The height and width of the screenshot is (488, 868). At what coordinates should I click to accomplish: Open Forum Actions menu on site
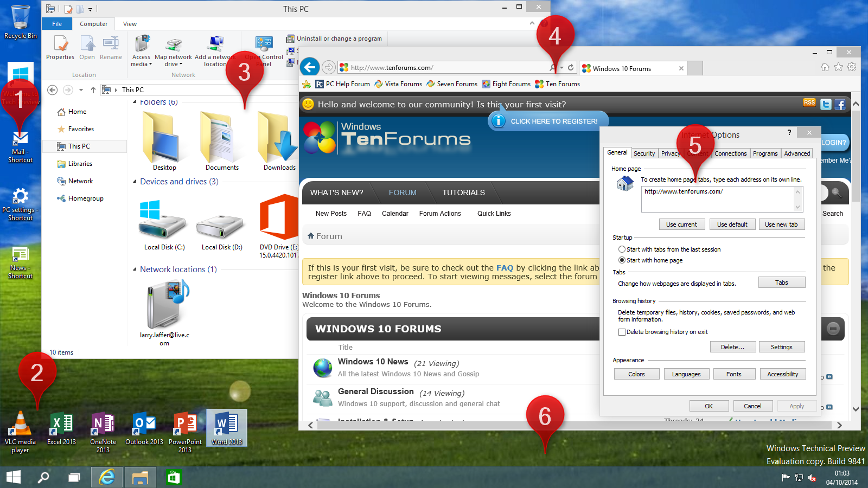pyautogui.click(x=440, y=214)
